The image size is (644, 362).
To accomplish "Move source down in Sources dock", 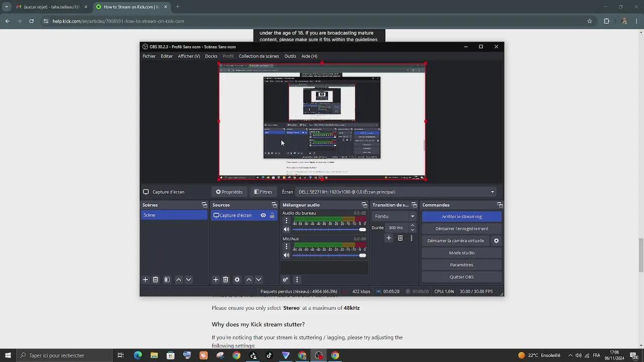I will point(259,280).
